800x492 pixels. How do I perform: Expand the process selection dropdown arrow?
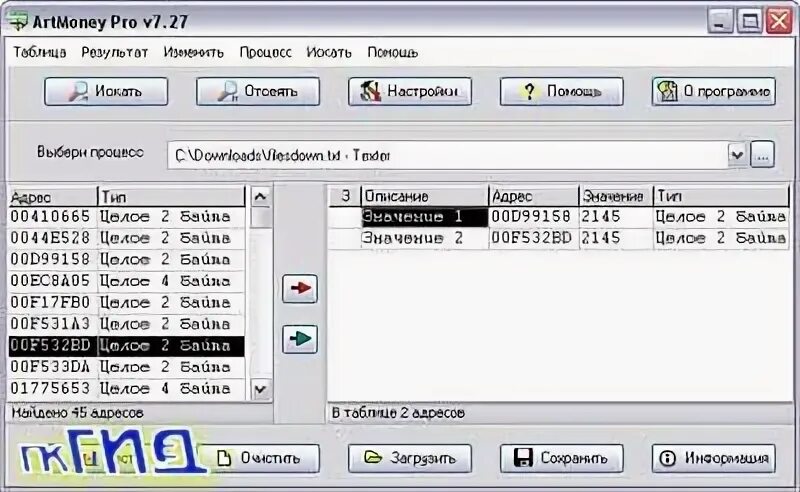(x=737, y=155)
